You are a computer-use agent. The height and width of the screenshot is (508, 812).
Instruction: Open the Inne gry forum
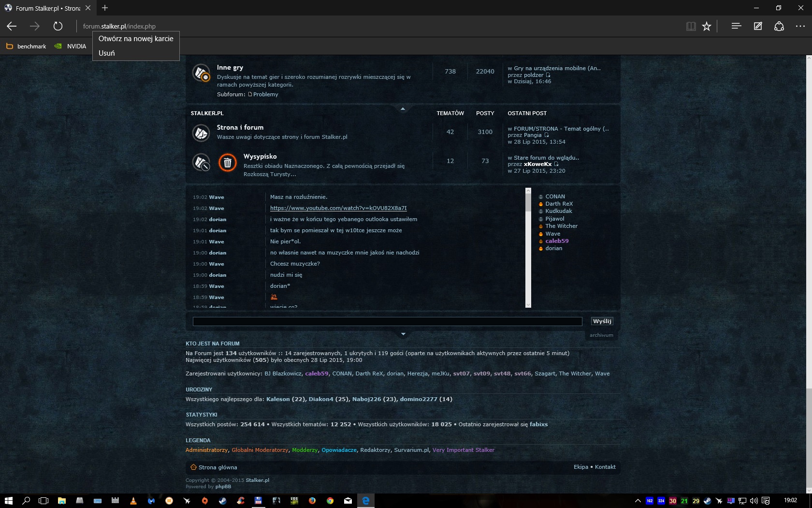pyautogui.click(x=230, y=68)
